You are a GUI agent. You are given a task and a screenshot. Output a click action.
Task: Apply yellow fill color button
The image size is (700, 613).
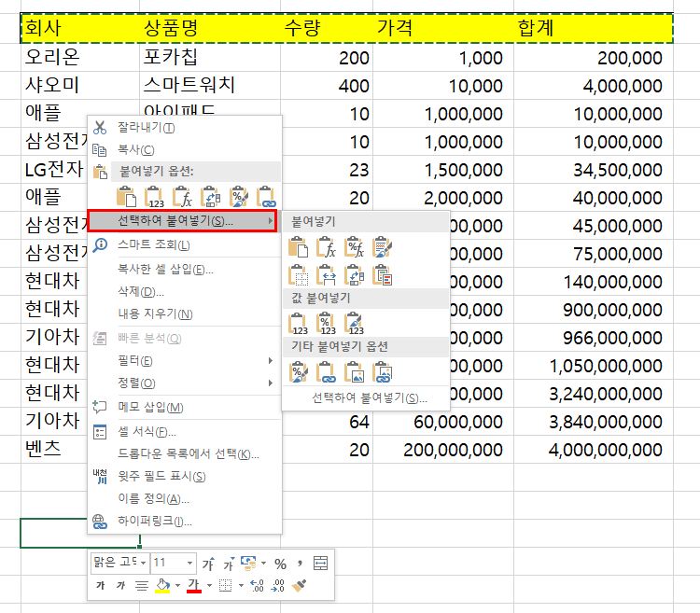162,585
